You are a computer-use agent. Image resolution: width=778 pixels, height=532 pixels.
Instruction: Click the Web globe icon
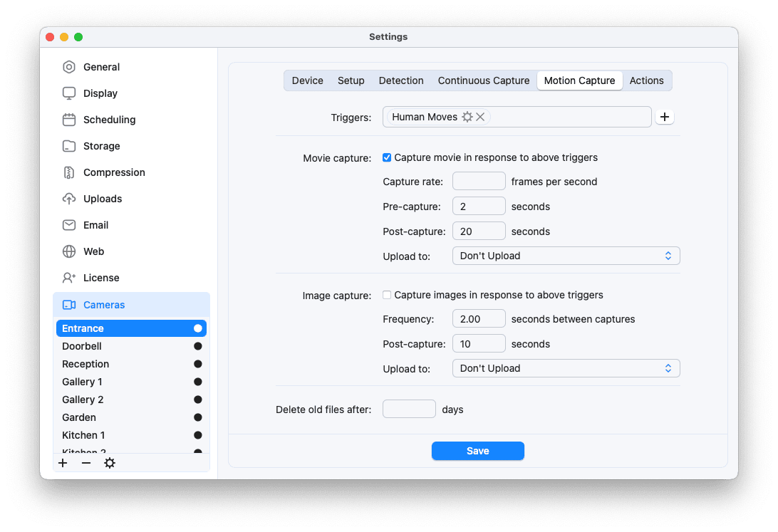pos(69,251)
